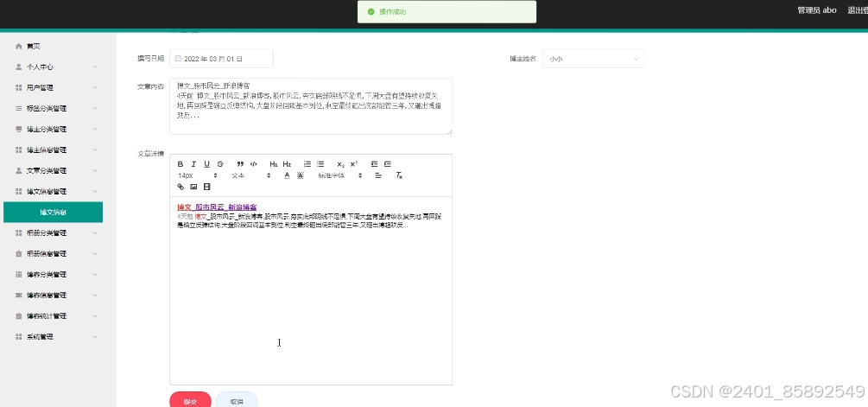Open the text color picker (A icon)

(x=287, y=175)
